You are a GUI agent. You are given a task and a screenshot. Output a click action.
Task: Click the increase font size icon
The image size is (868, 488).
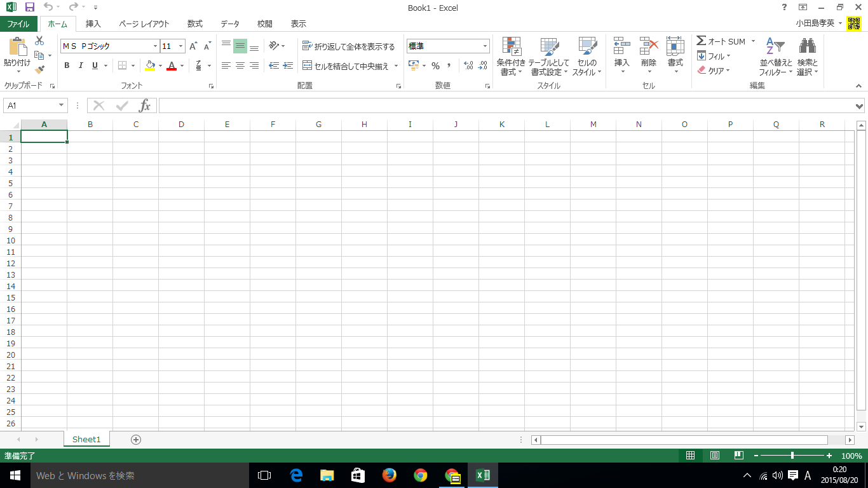pyautogui.click(x=194, y=46)
